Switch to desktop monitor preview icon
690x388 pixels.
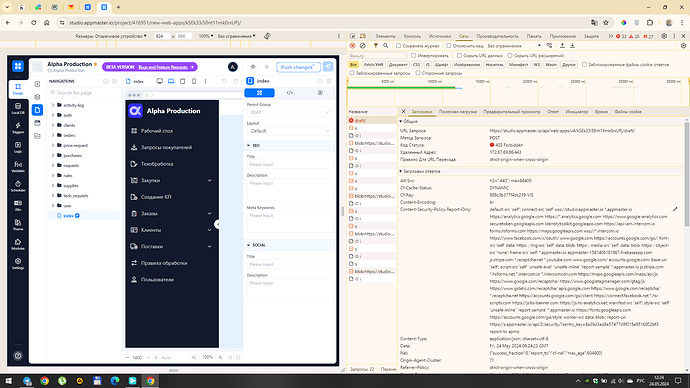pyautogui.click(x=159, y=81)
